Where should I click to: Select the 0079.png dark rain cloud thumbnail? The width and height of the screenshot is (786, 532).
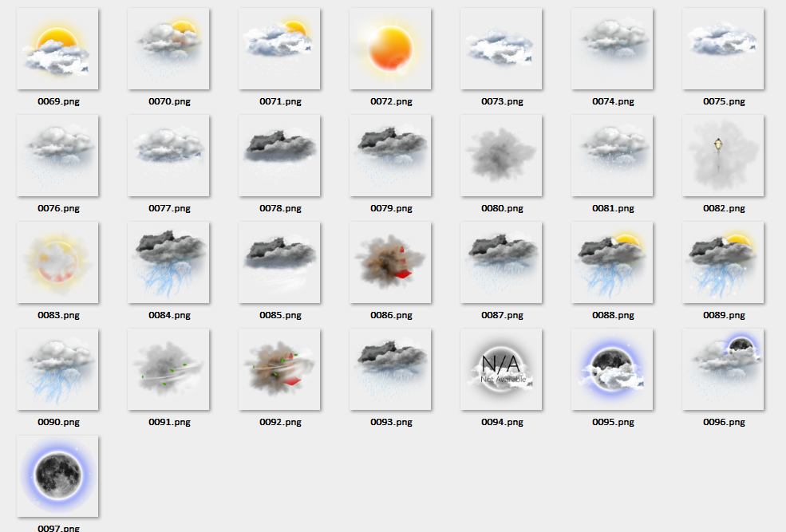(x=390, y=156)
